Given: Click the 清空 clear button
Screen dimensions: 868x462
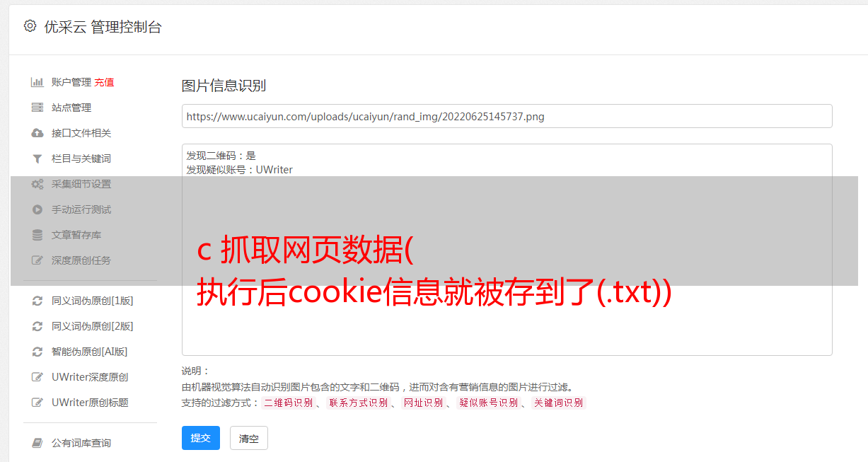Looking at the screenshot, I should (249, 438).
